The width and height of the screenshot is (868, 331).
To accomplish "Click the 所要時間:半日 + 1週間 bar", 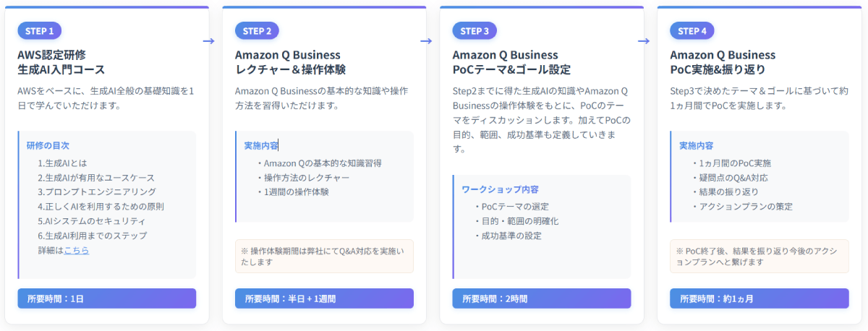I will point(324,298).
